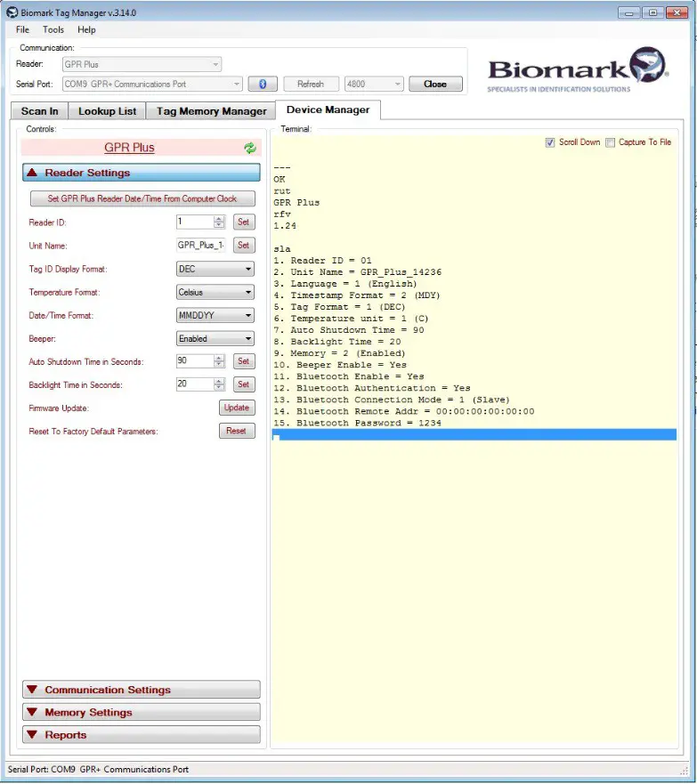Click Set button for Backlight Time
The height and width of the screenshot is (784, 697).
click(x=244, y=384)
